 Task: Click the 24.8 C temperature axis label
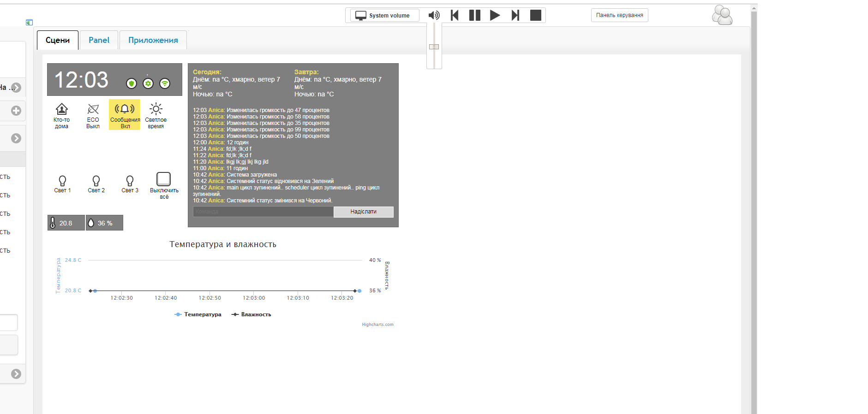point(73,260)
